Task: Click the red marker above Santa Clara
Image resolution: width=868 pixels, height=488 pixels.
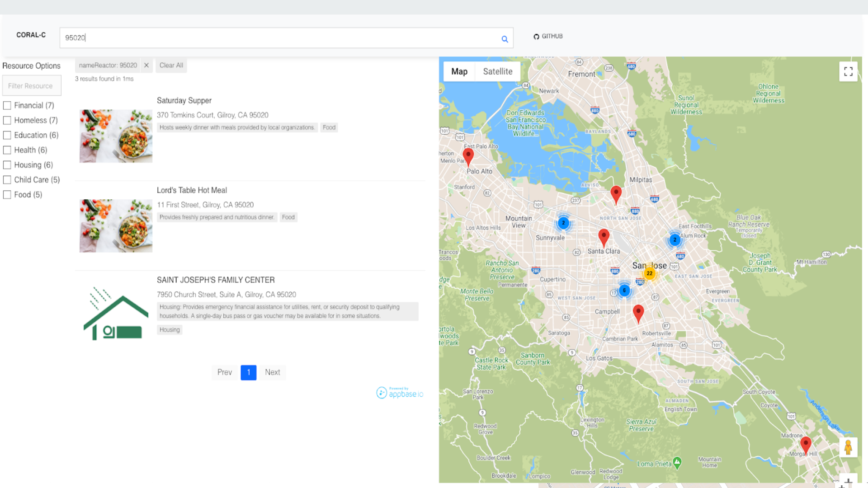Action: [x=604, y=238]
